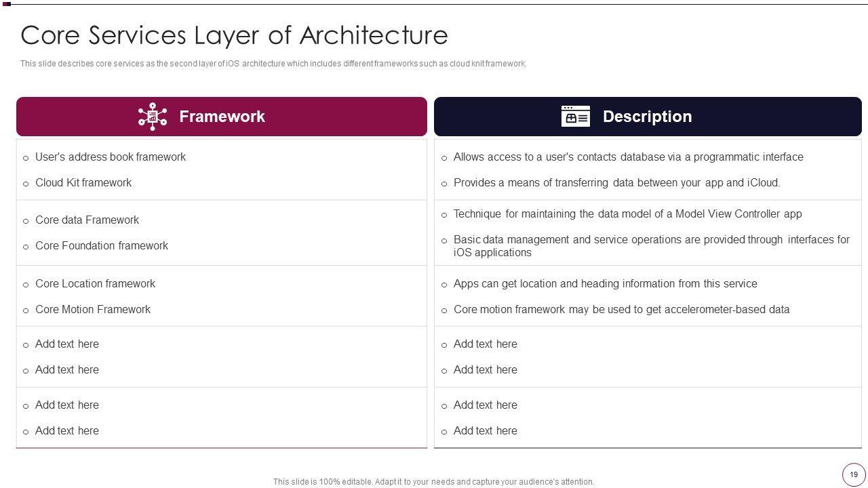Select "User's address book framework" text

(111, 157)
